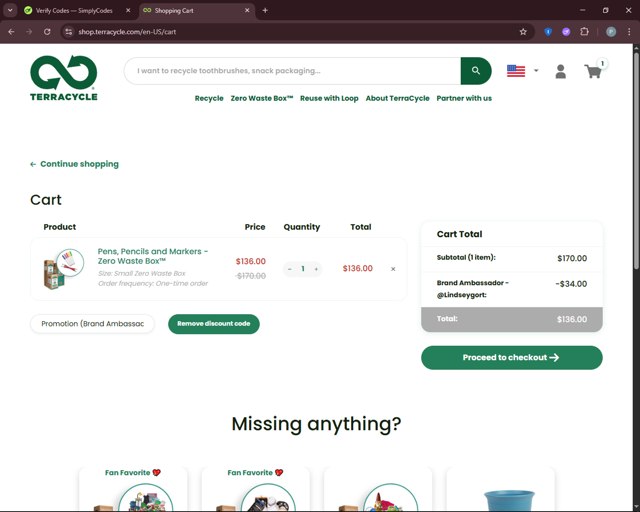This screenshot has width=640, height=512.
Task: Click the first Fan Favorite product card
Action: [133, 489]
